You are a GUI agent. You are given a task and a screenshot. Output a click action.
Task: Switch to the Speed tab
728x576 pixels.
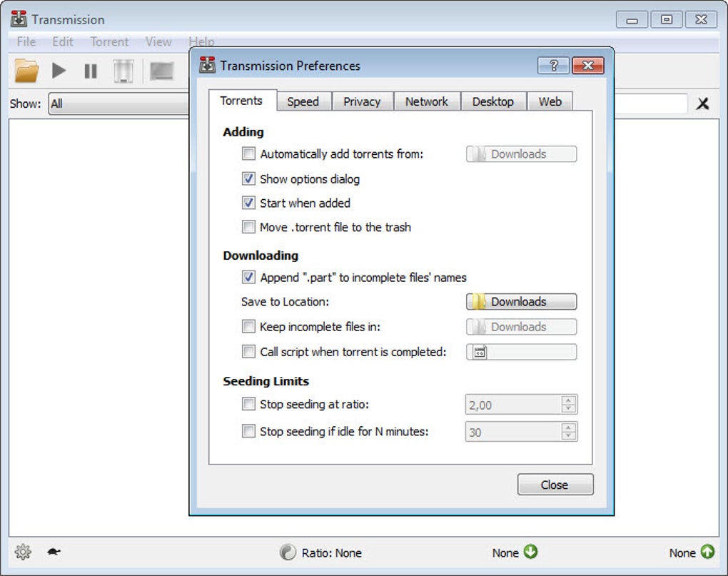click(x=303, y=101)
